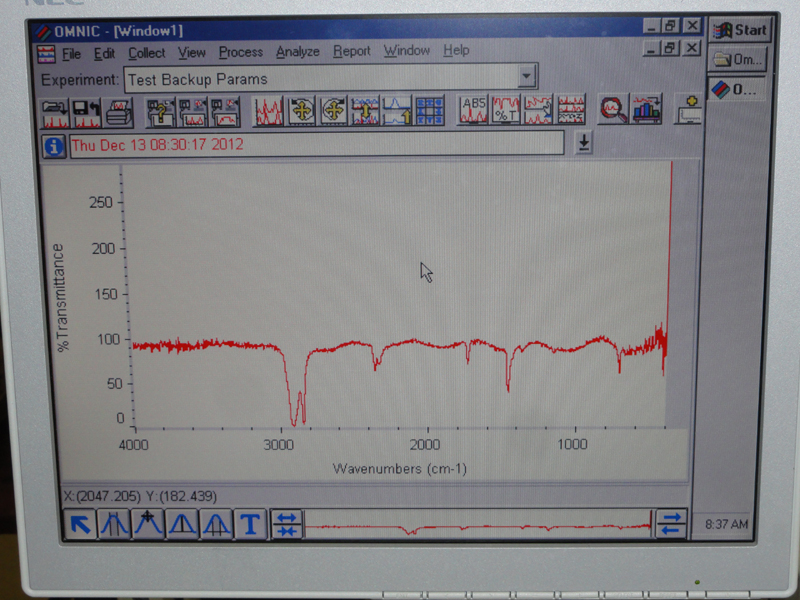Convert spectrum using the ABS absorbance button
The width and height of the screenshot is (800, 600).
pos(473,110)
